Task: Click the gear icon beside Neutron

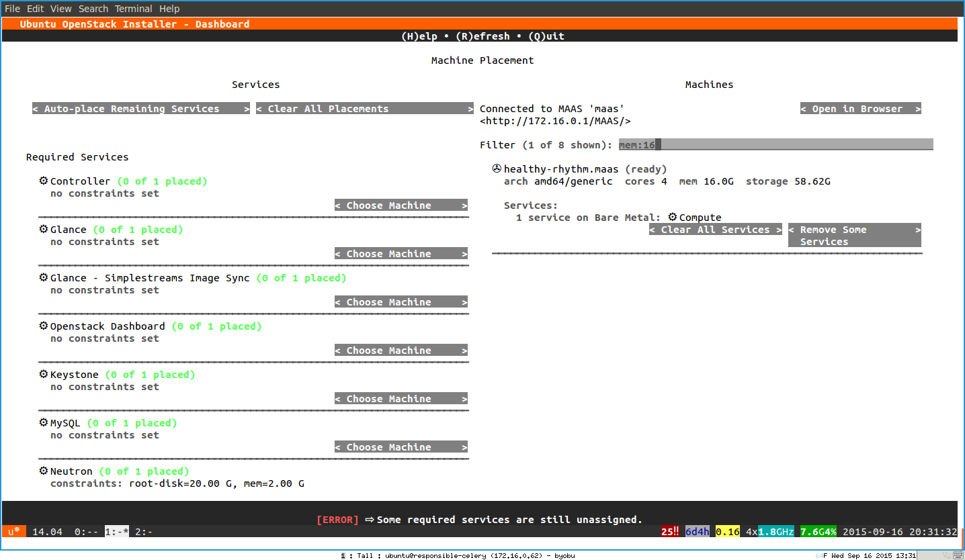Action: point(44,471)
